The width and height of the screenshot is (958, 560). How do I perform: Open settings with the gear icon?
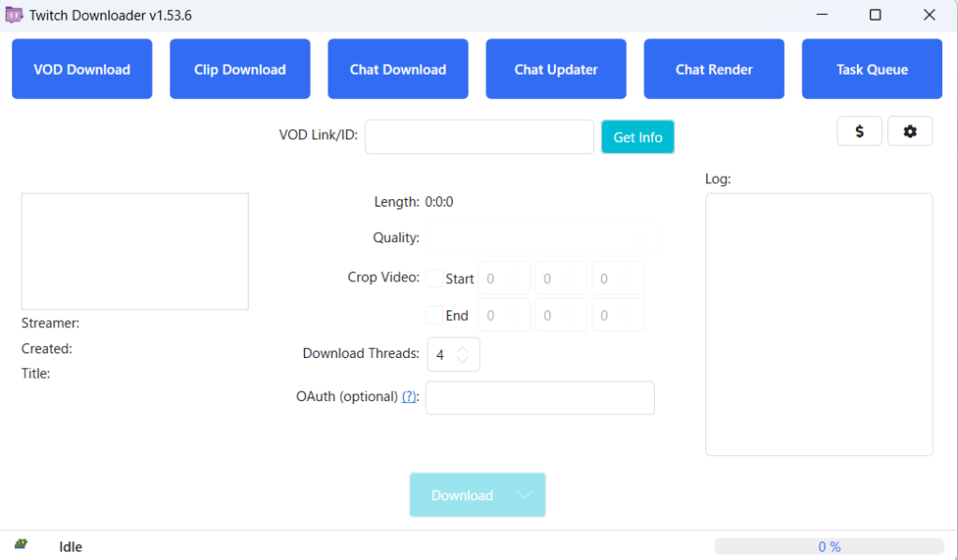[x=909, y=132]
